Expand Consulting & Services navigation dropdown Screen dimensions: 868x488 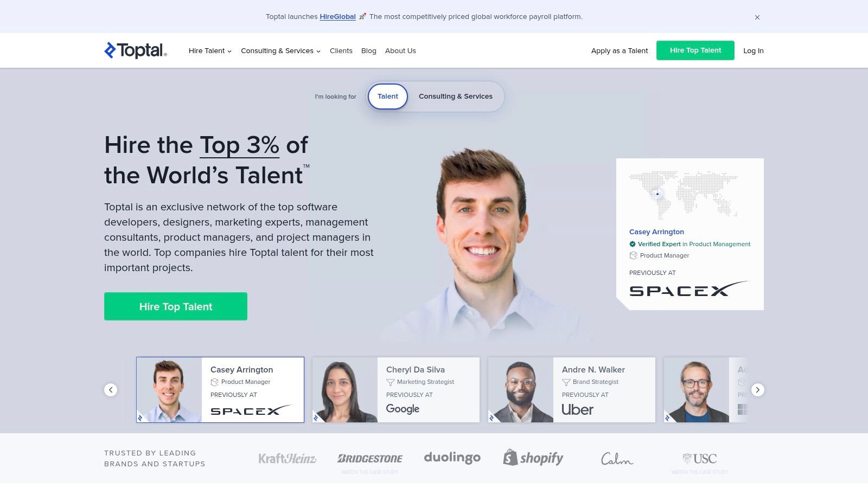coord(280,51)
